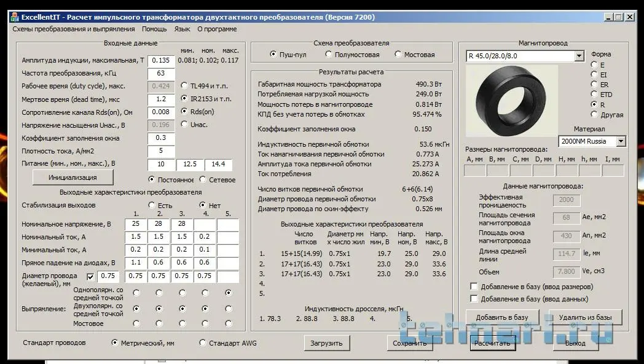
Task: Click the ExcellentIT app icon in title bar
Action: pos(15,17)
